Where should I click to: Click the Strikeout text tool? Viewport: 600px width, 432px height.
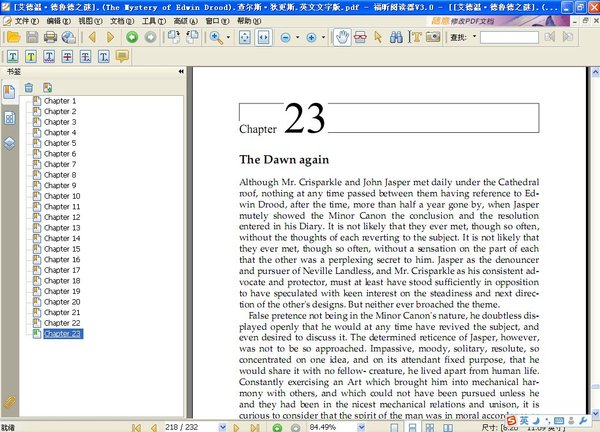point(67,57)
